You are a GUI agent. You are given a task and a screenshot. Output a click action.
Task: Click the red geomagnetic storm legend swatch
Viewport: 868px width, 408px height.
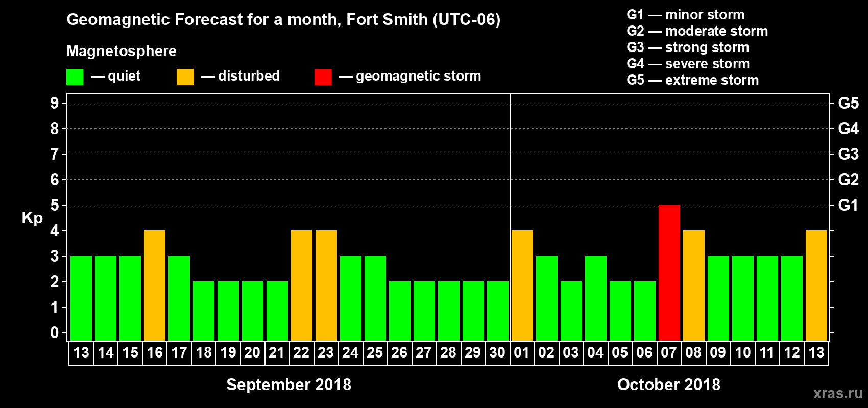coord(323,77)
